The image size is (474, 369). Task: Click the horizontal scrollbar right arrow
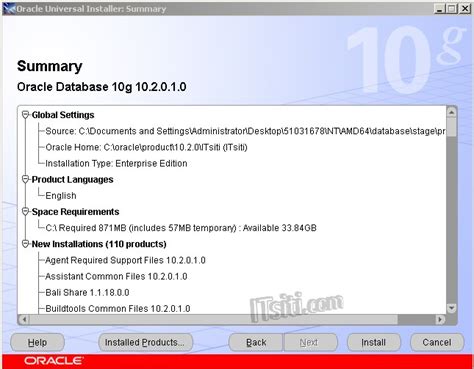point(440,319)
